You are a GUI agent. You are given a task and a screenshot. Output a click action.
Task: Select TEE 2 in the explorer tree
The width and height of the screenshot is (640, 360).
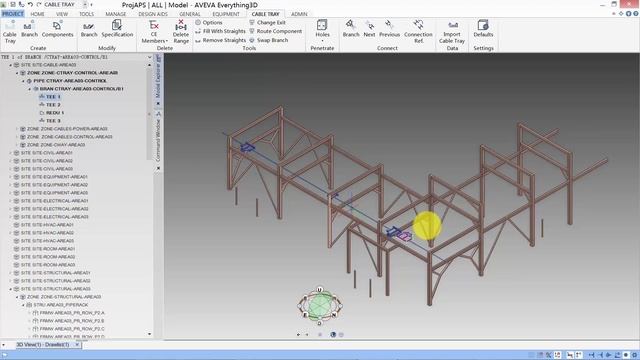[49, 105]
